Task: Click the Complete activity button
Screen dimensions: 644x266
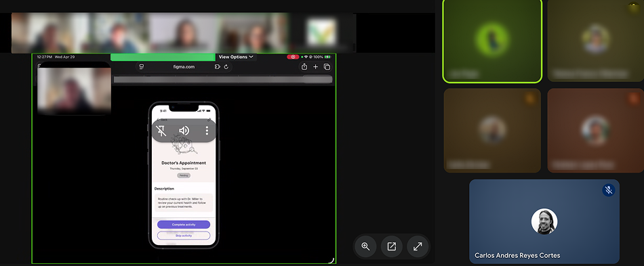Action: [x=184, y=225]
